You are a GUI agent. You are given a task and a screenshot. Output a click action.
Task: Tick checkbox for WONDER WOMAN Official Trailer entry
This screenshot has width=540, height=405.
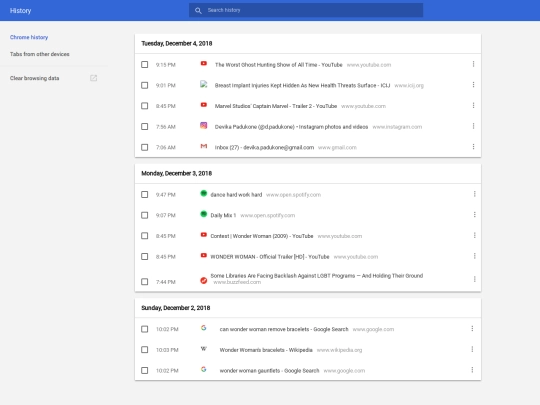click(145, 257)
